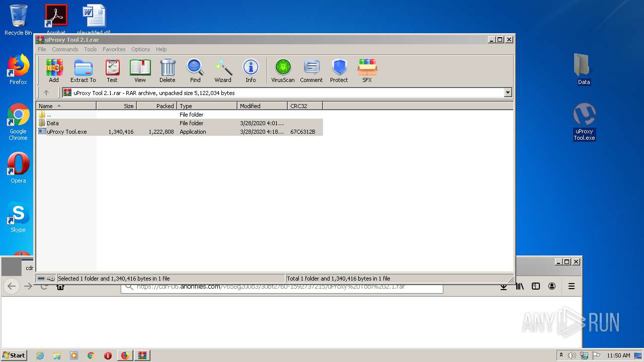Launch the Wizard tool
644x362 pixels.
[x=223, y=70]
